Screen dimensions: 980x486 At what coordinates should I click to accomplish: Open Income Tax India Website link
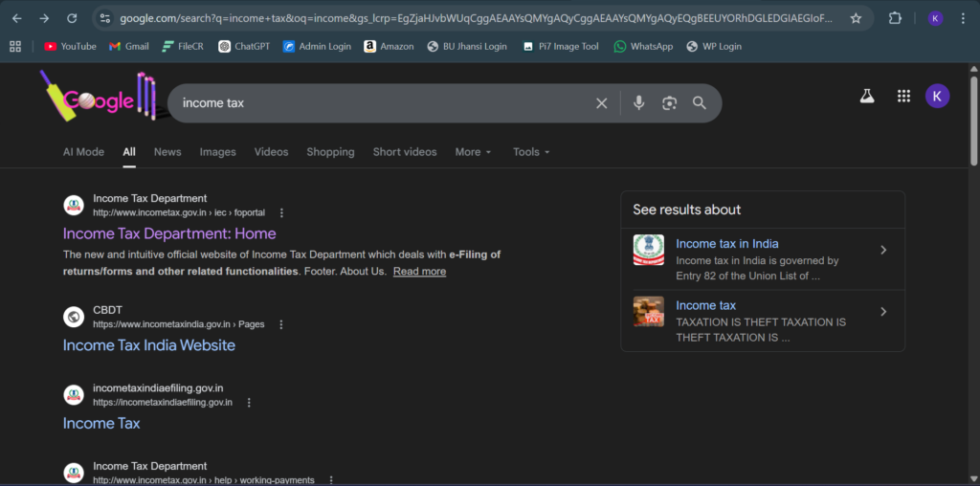(x=149, y=345)
